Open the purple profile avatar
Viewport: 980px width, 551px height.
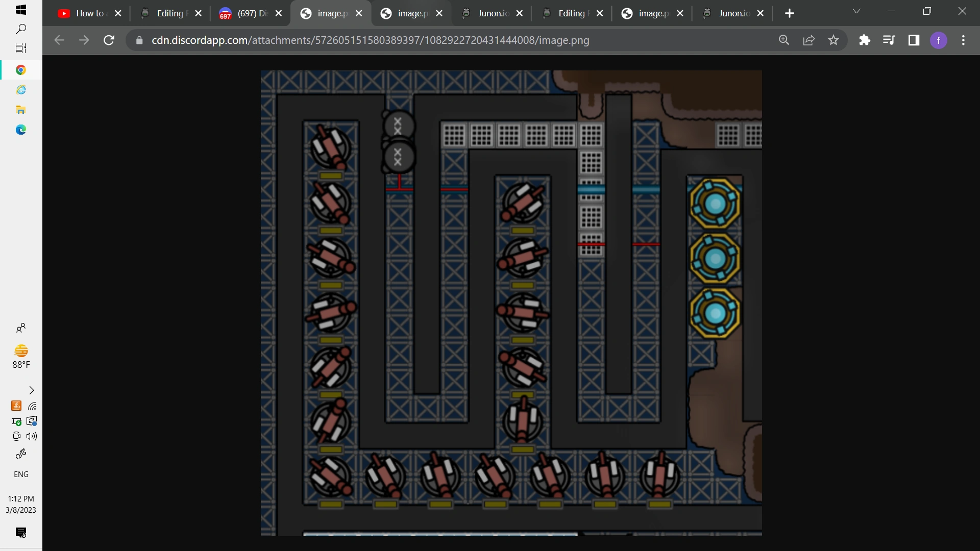pyautogui.click(x=939, y=40)
